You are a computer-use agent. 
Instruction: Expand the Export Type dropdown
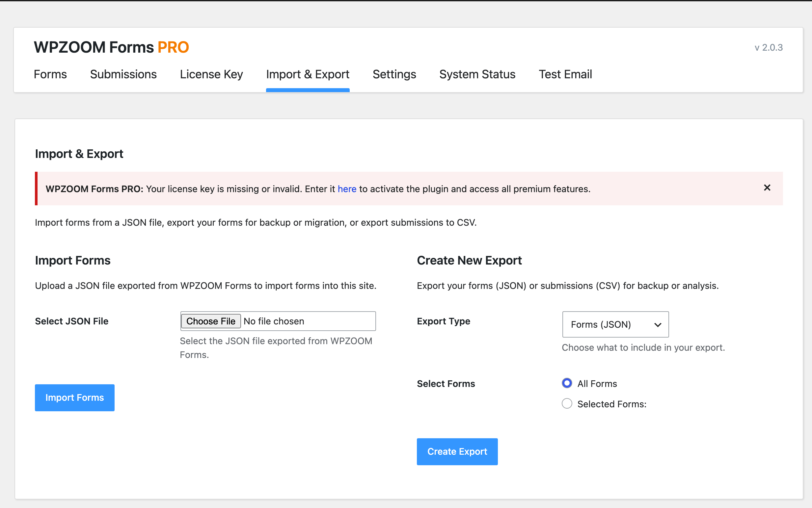point(615,324)
